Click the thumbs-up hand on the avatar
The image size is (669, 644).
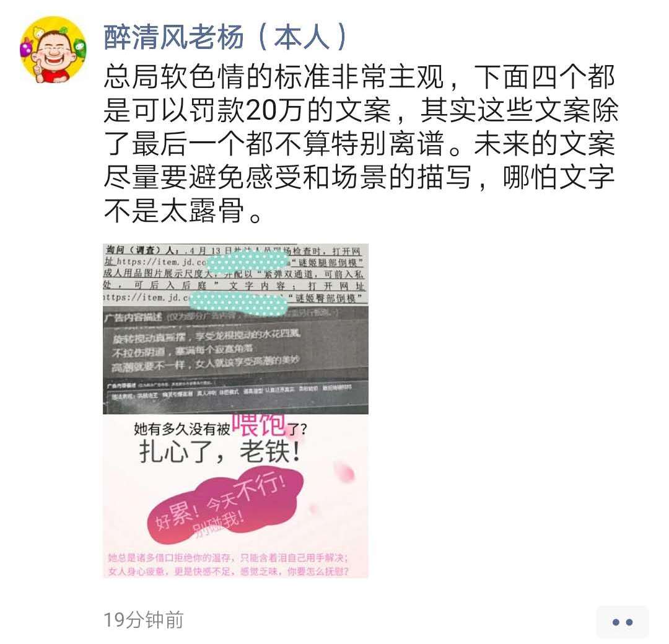(x=39, y=69)
